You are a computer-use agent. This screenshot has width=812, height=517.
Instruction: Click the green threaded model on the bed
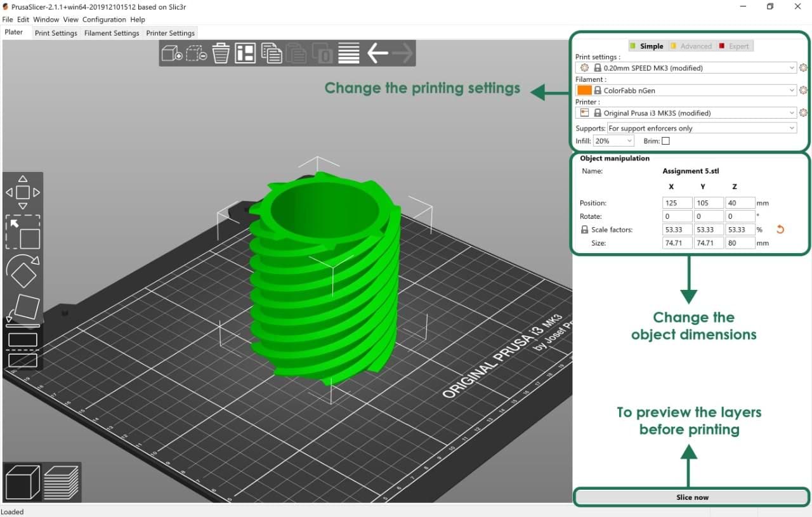tap(324, 279)
